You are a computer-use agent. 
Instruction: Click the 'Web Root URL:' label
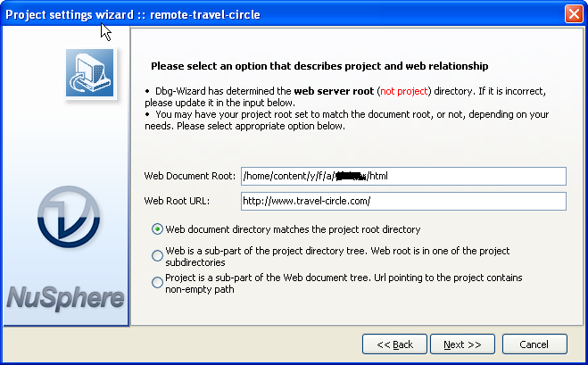176,201
